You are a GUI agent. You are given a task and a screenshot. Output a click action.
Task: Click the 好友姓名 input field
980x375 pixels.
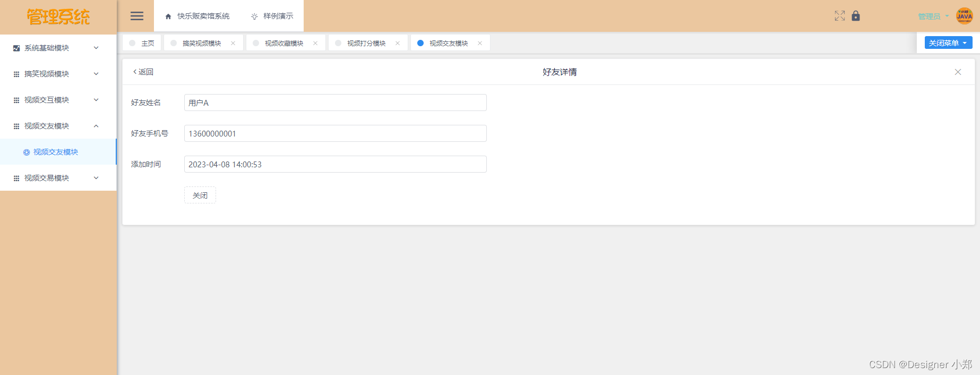pos(336,103)
